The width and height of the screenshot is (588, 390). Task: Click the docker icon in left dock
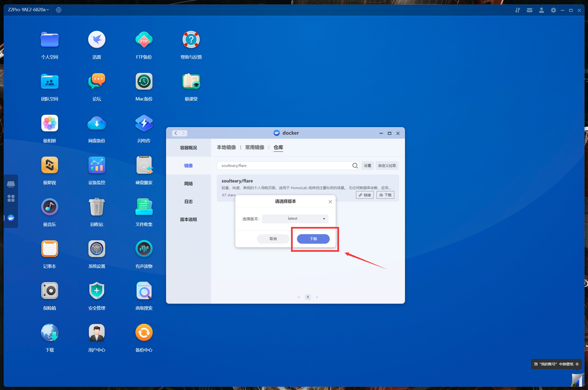click(11, 218)
